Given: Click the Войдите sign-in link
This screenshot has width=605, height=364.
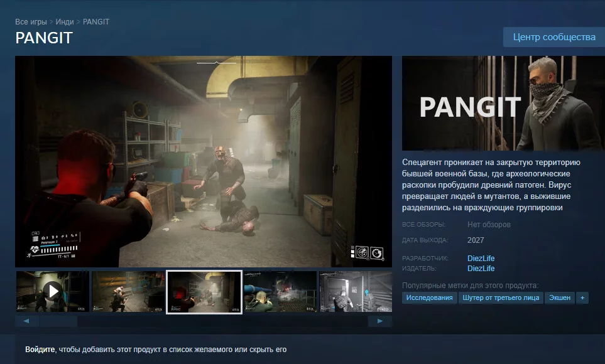Looking at the screenshot, I should [40, 350].
